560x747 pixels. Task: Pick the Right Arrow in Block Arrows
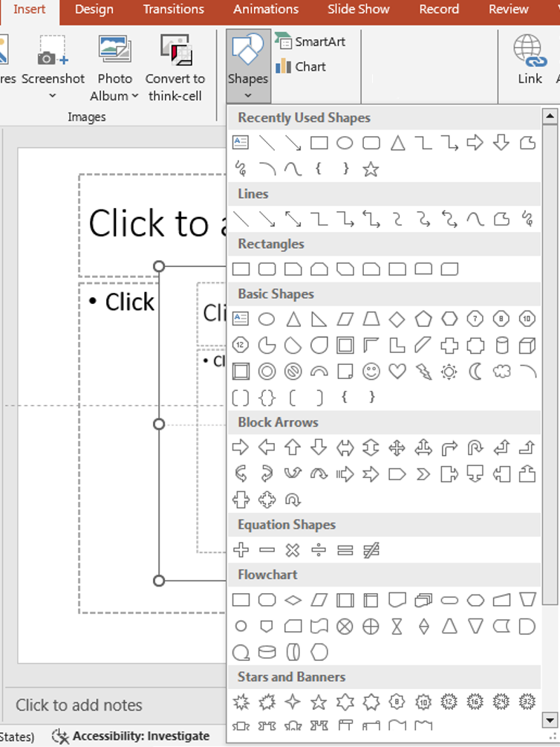[241, 447]
